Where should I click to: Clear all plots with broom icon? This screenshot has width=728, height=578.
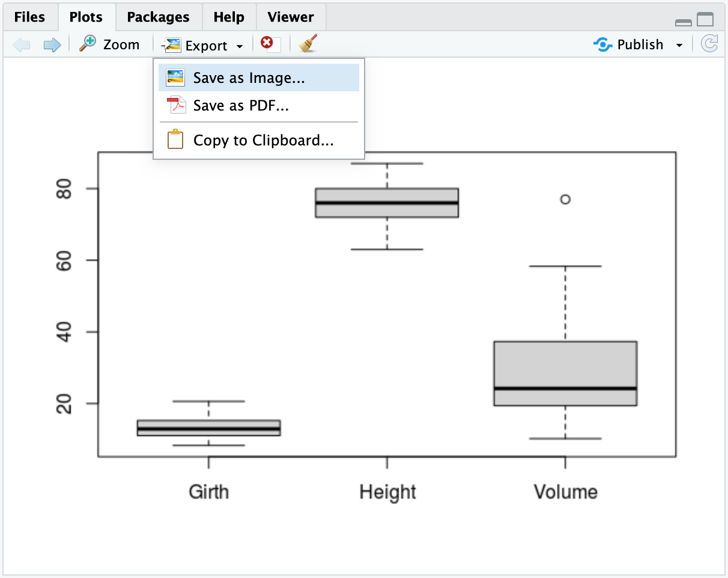(x=308, y=44)
